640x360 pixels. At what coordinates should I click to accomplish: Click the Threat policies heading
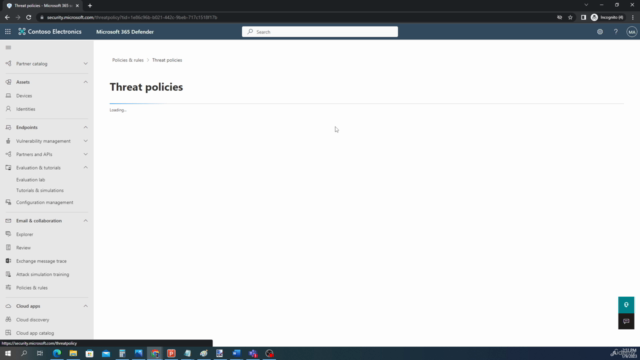(146, 87)
